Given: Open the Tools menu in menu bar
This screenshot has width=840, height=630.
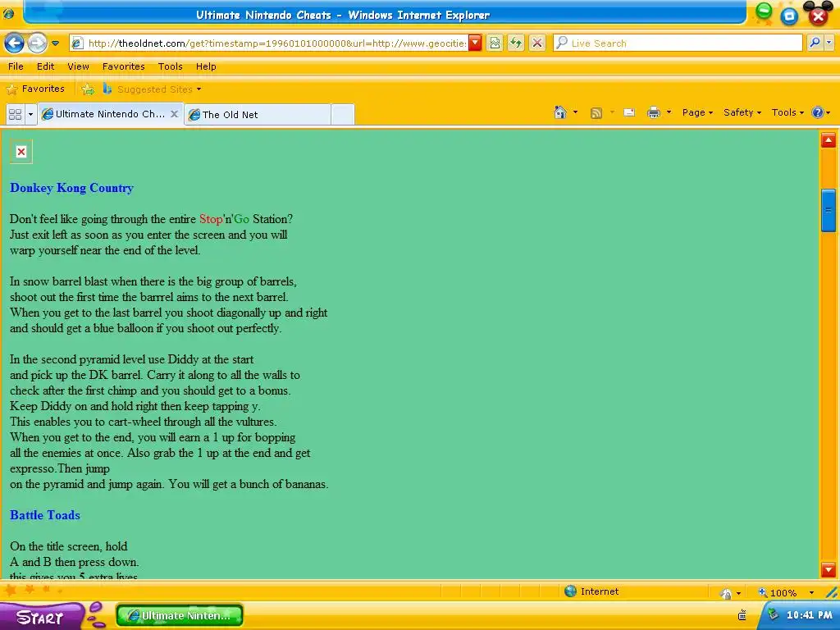Looking at the screenshot, I should coord(171,66).
